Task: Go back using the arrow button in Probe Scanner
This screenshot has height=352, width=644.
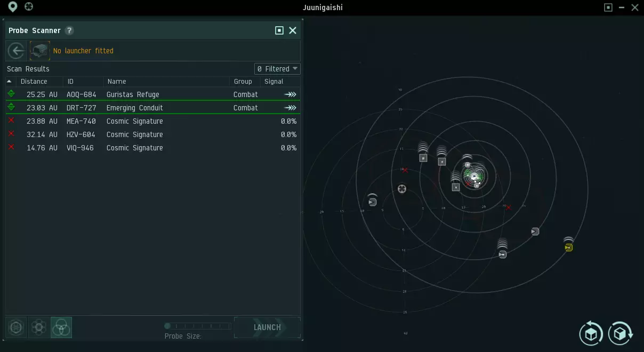Action: [x=17, y=51]
